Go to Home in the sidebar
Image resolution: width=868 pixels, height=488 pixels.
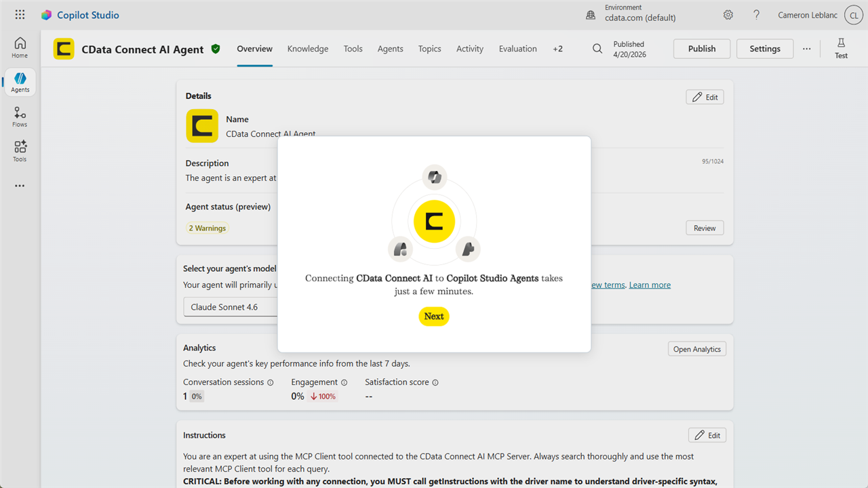tap(20, 47)
